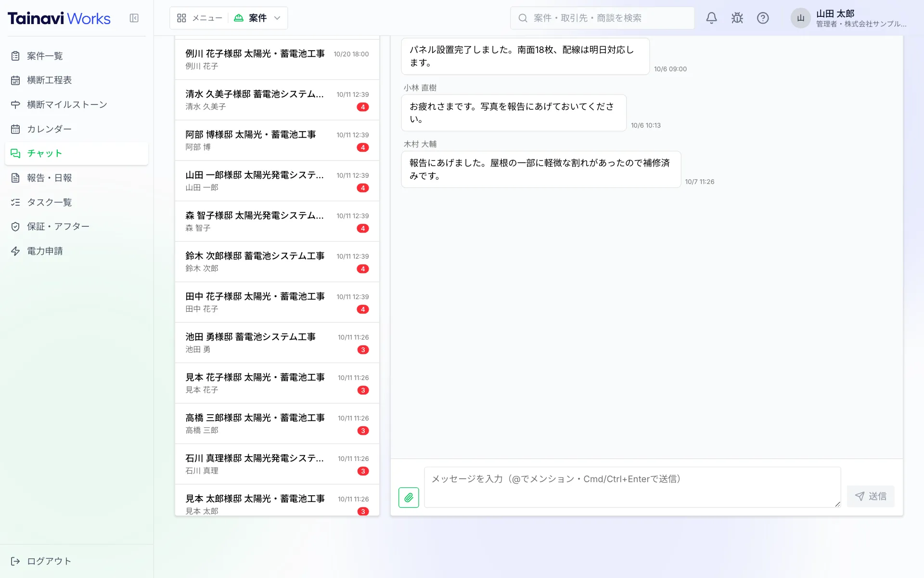Click the paperclip attach file button
Viewport: 924px width, 578px height.
[x=409, y=498]
